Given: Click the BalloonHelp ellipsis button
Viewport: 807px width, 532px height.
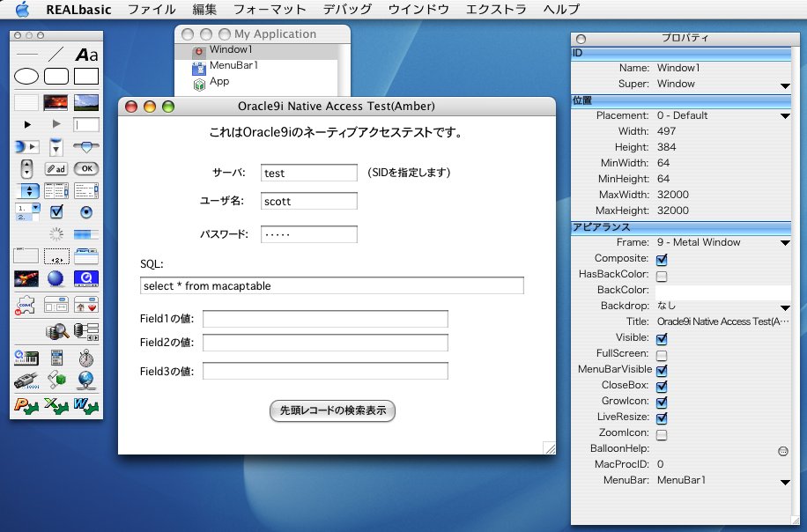Looking at the screenshot, I should click(x=783, y=451).
